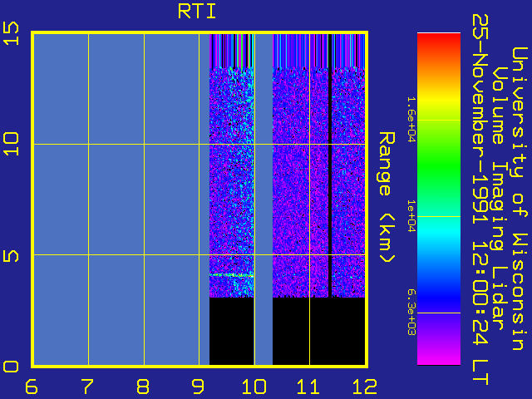Click the black low-range block under the first data segment
The width and height of the screenshot is (532, 399).
231,331
